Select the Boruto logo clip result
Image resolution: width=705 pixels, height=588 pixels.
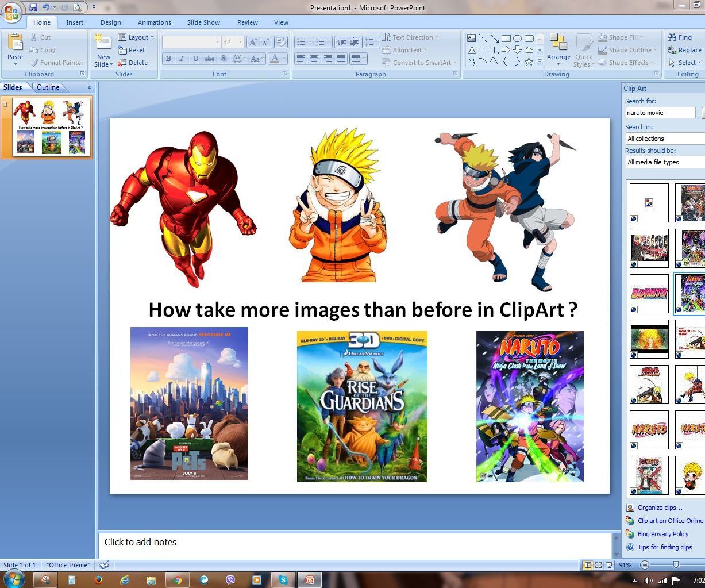[649, 294]
